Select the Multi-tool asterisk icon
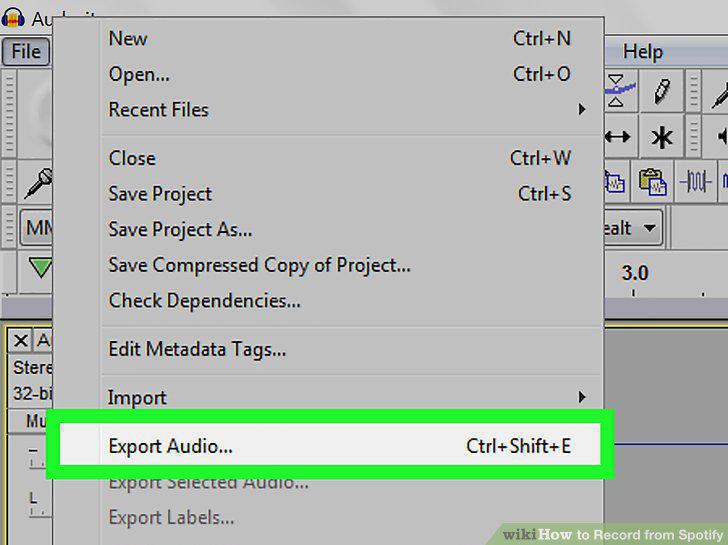Screen dimensions: 728x545 (662, 137)
